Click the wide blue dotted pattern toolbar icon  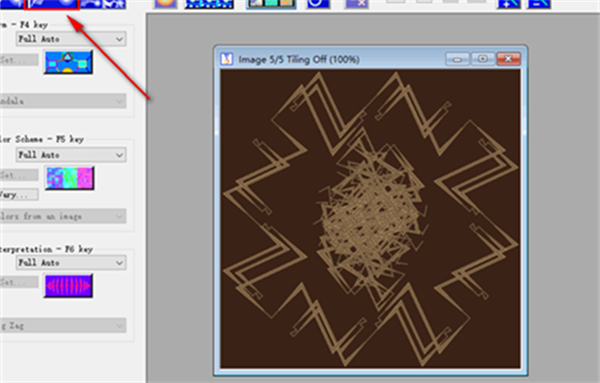[x=209, y=3]
